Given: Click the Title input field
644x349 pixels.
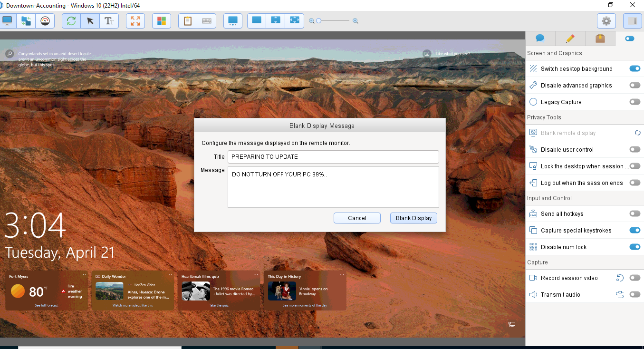Looking at the screenshot, I should point(333,156).
